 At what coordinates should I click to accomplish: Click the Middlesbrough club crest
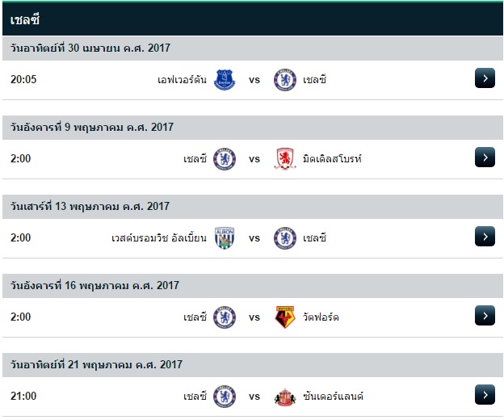[x=285, y=158]
